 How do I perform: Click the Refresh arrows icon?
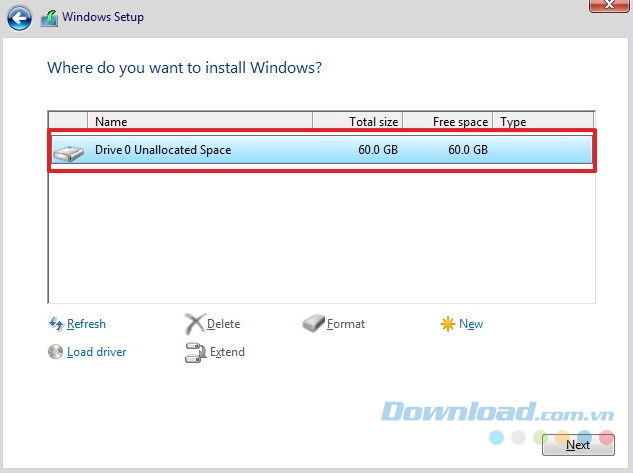pyautogui.click(x=56, y=324)
